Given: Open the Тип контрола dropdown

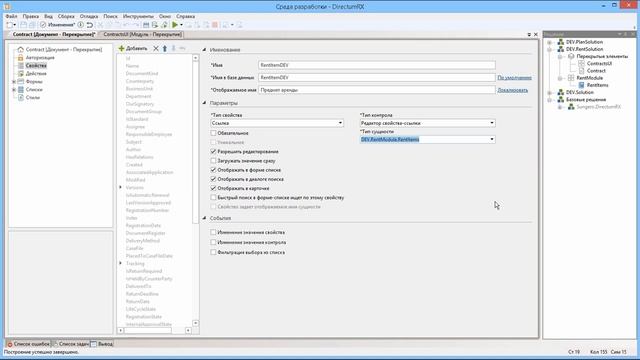Looking at the screenshot, I should (492, 123).
